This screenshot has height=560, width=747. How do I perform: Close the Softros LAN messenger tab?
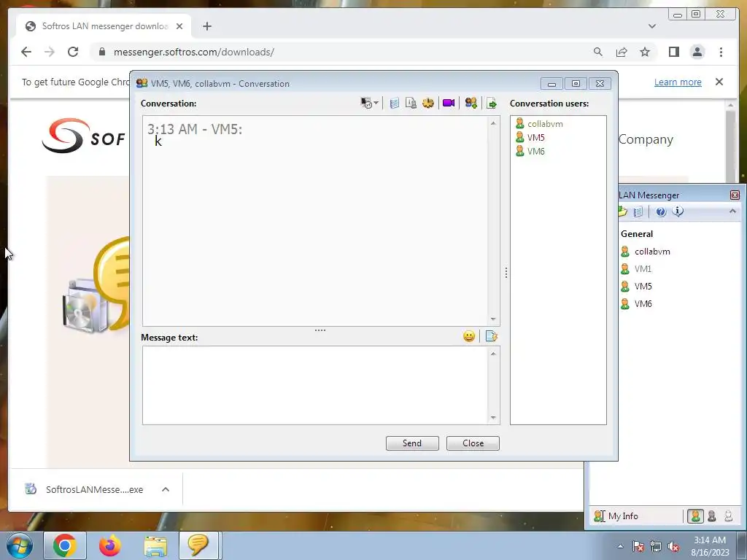(179, 26)
